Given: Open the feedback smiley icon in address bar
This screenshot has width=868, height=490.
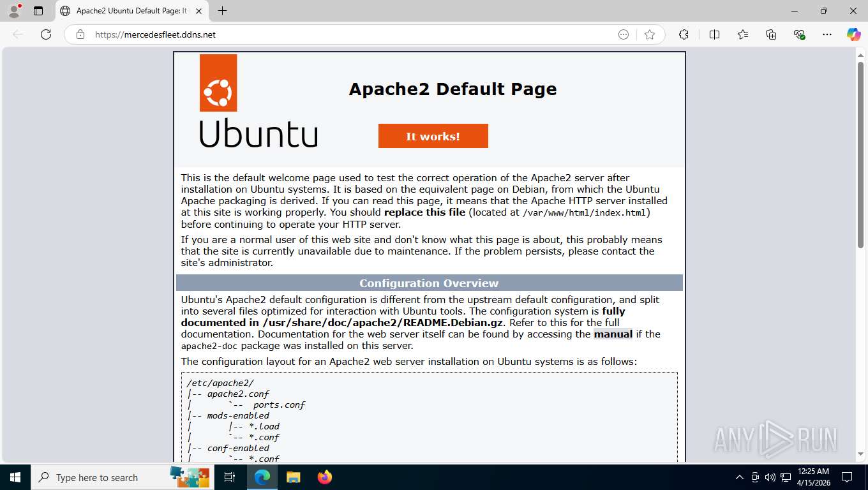Looking at the screenshot, I should 624,34.
